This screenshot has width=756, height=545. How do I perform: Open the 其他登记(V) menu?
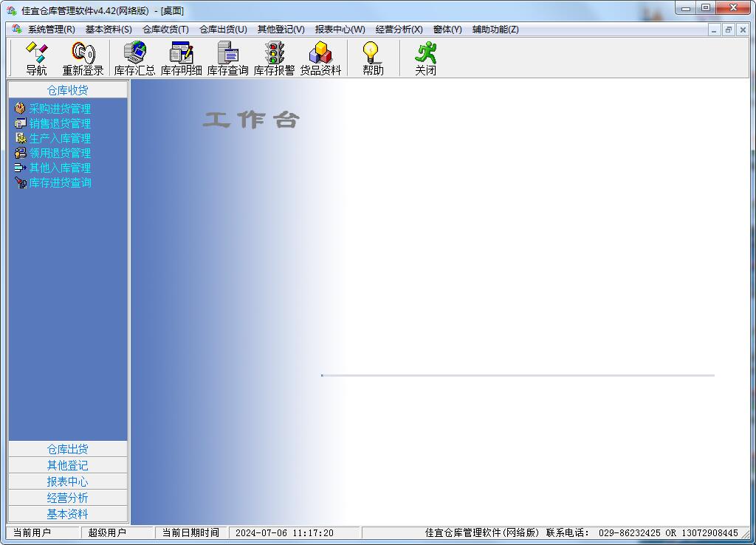281,30
